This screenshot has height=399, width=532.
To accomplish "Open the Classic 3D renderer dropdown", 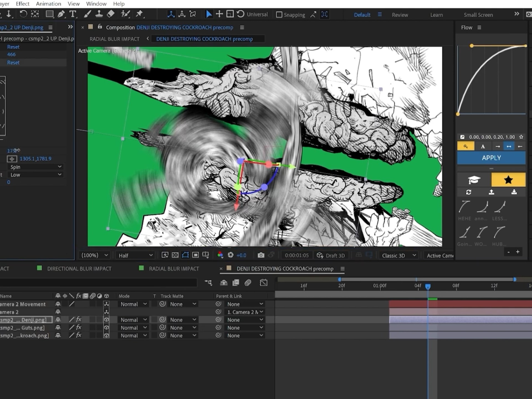I will (x=399, y=255).
